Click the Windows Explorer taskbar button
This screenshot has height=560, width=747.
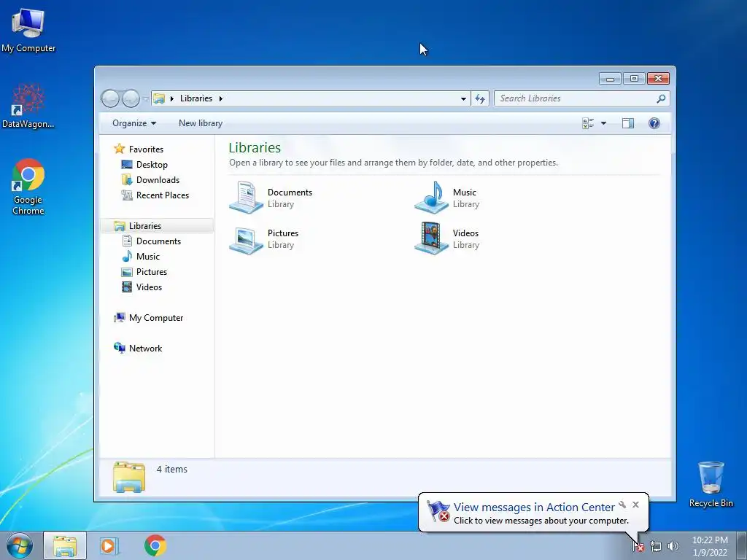tap(65, 545)
